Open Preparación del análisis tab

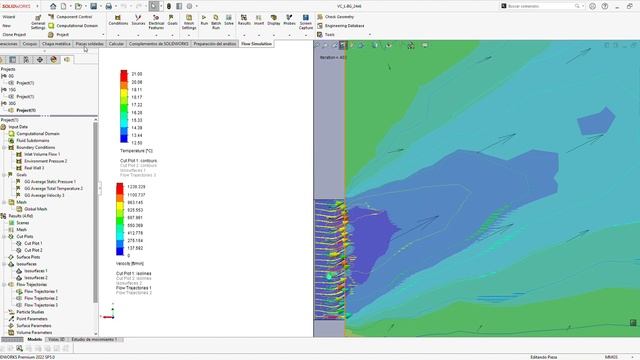pyautogui.click(x=215, y=44)
